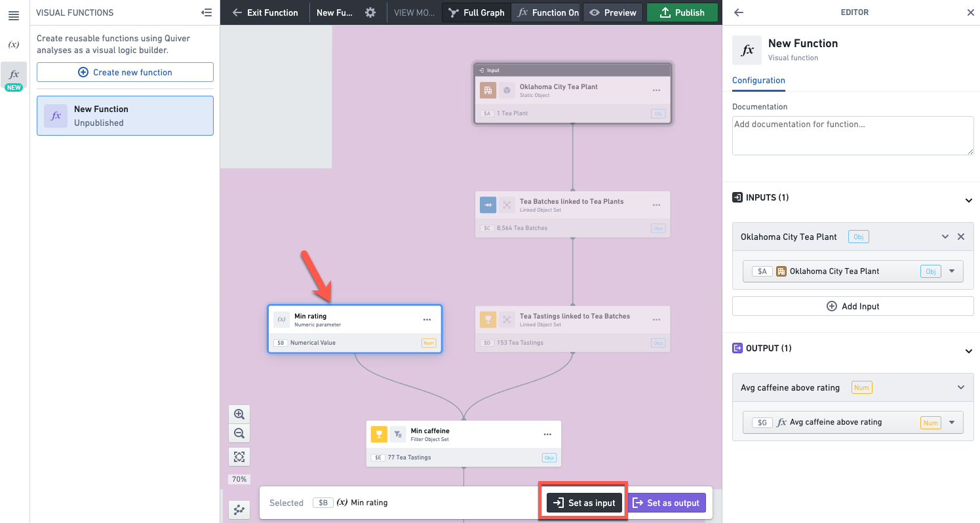Go back in the Editor panel
The image size is (980, 523).
coord(739,12)
